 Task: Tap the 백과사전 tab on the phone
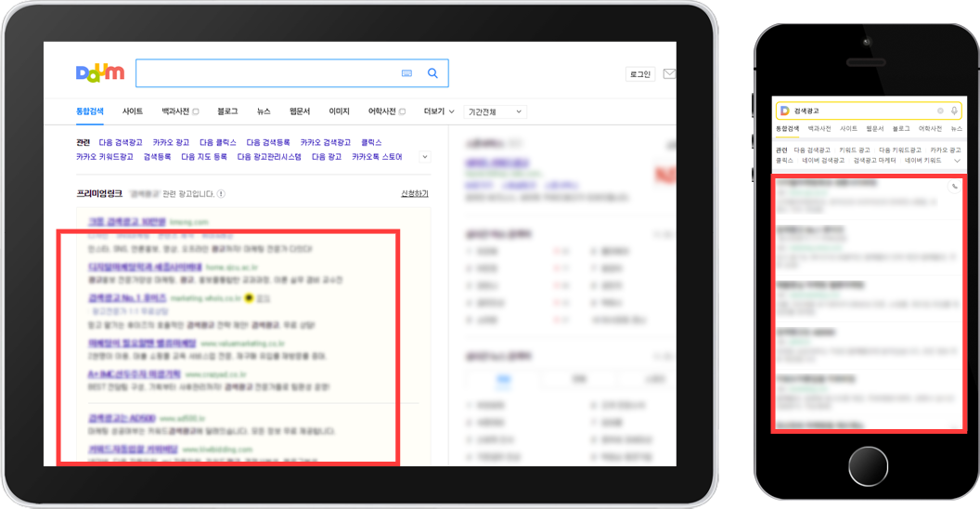(819, 128)
